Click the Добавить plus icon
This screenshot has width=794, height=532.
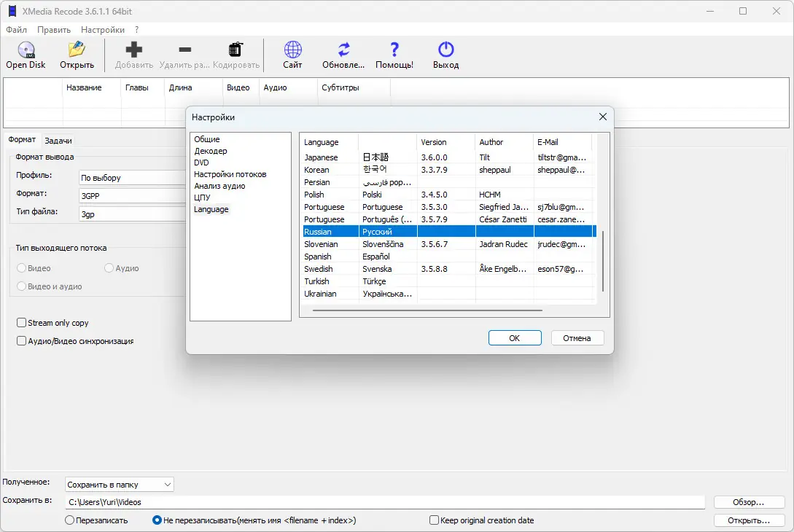pyautogui.click(x=133, y=50)
